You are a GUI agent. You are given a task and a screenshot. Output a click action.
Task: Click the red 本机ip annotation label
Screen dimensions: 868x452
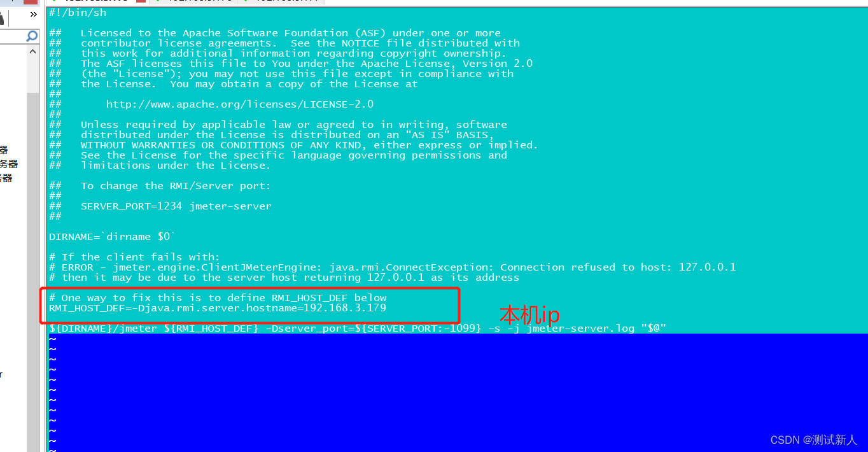[x=529, y=315]
